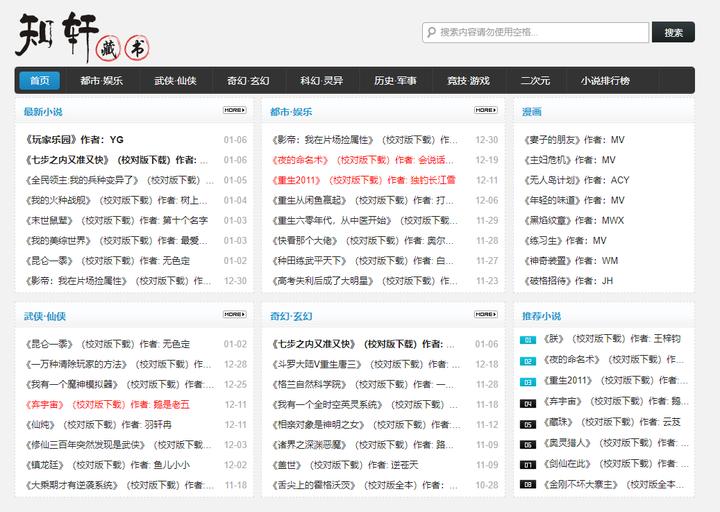Click the 搜索 search button
720x512 pixels.
(x=673, y=32)
